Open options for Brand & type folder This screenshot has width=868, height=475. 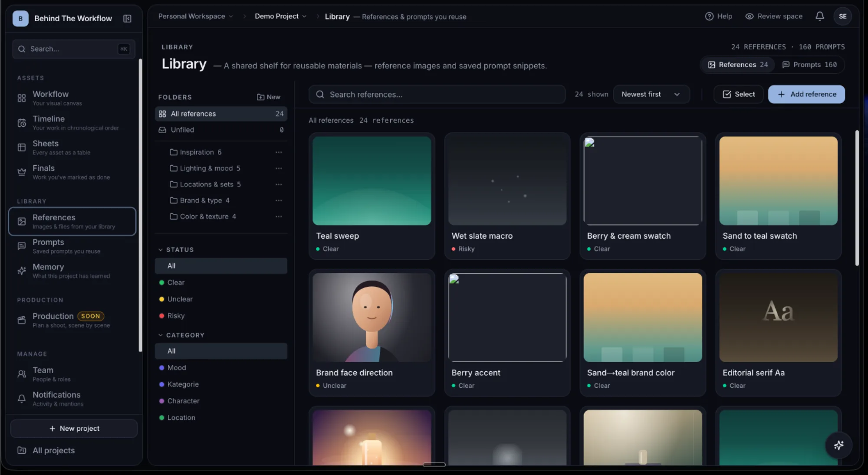279,200
